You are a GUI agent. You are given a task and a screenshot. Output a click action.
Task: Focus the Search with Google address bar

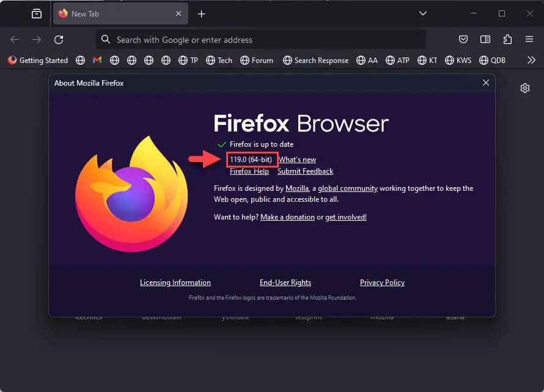coord(261,40)
